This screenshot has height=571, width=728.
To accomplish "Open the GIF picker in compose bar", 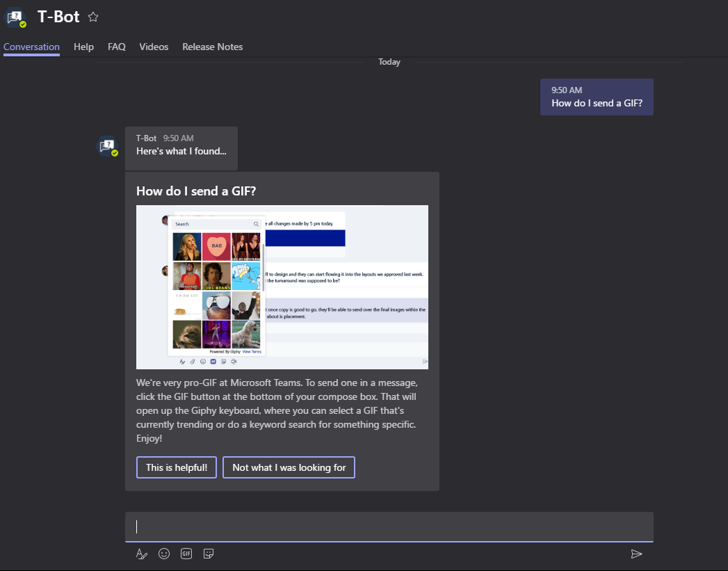I will [186, 554].
